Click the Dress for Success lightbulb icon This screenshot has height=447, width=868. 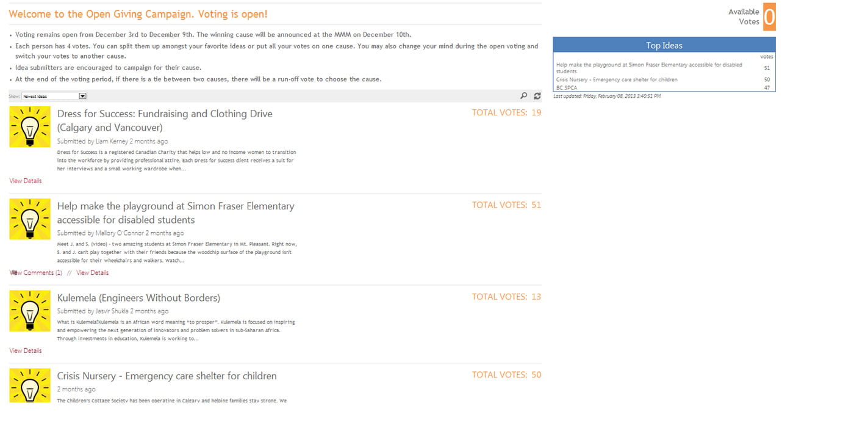point(30,126)
